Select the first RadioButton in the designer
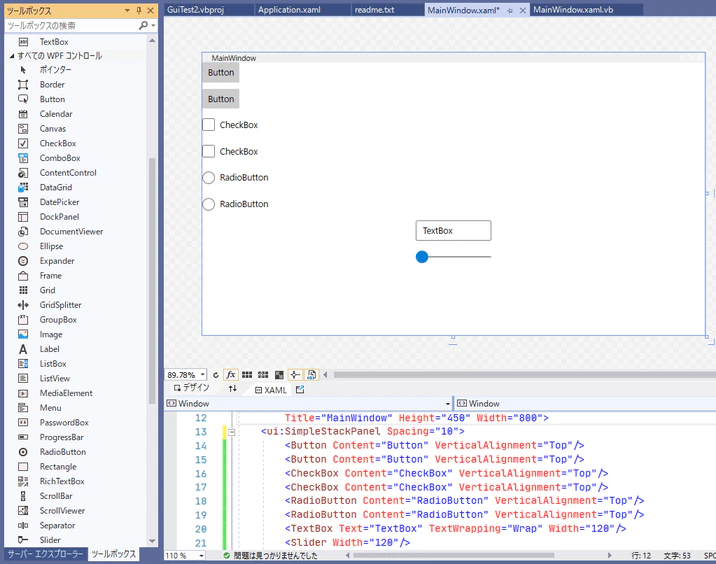This screenshot has width=716, height=564. 209,178
